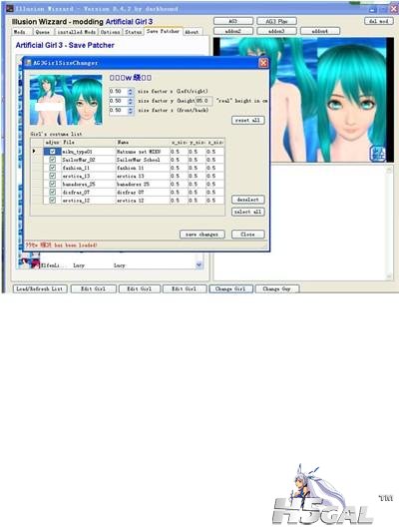
Task: Click the real height input field
Action: (204, 101)
